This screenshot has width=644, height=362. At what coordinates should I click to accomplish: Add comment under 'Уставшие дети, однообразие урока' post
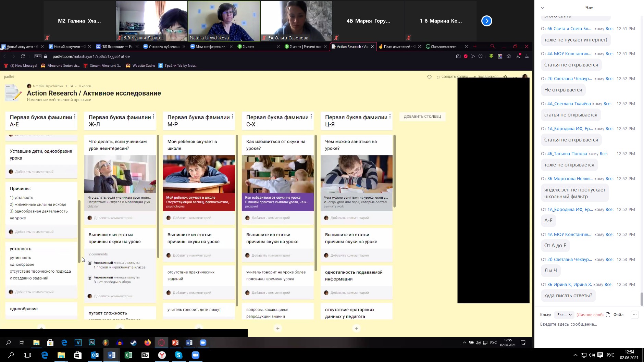pos(34,172)
